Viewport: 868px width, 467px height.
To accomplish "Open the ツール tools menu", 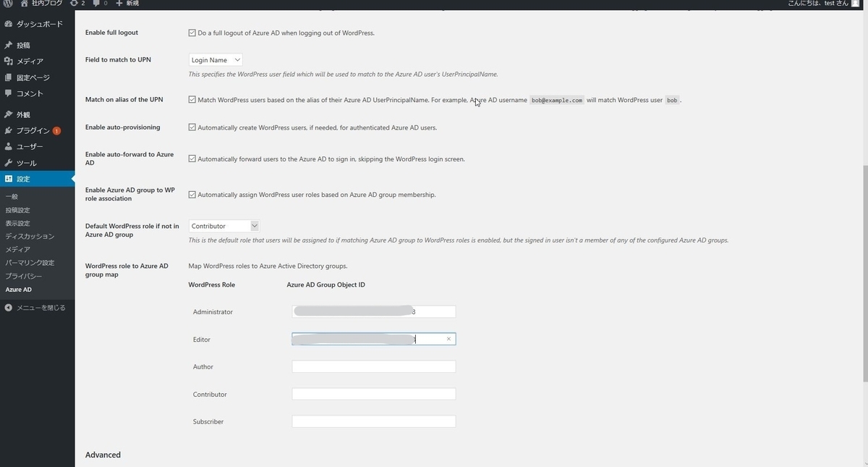I will pyautogui.click(x=38, y=163).
